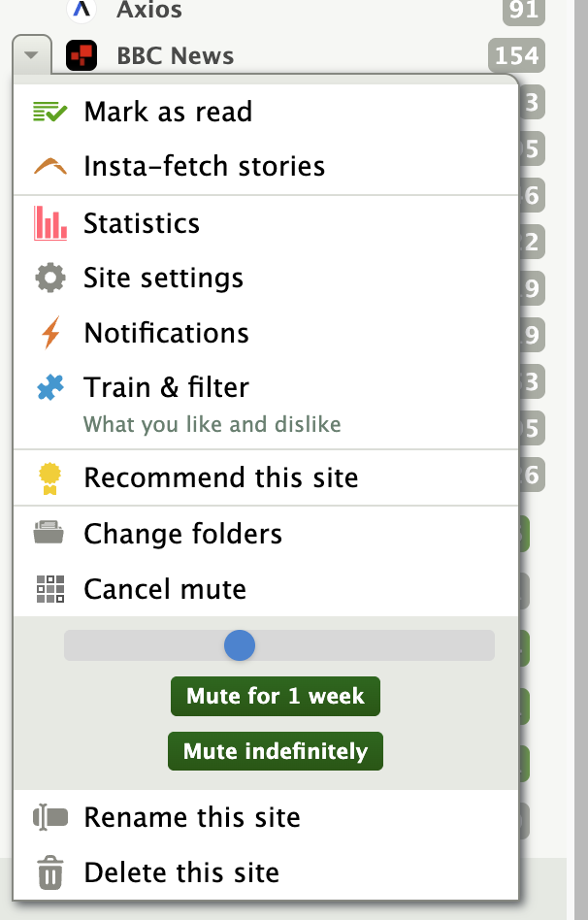Screen dimensions: 588x920
Task: Click the orange Insta-fetch stories icon
Action: click(x=49, y=167)
